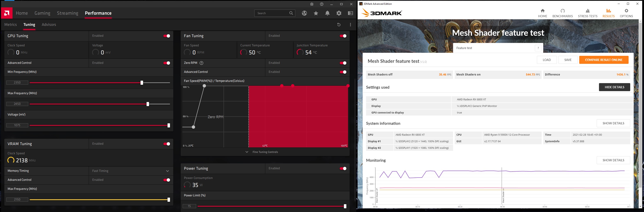Go to 3DMark HOME icon
Screen dimensions: 644x212
coord(542,11)
